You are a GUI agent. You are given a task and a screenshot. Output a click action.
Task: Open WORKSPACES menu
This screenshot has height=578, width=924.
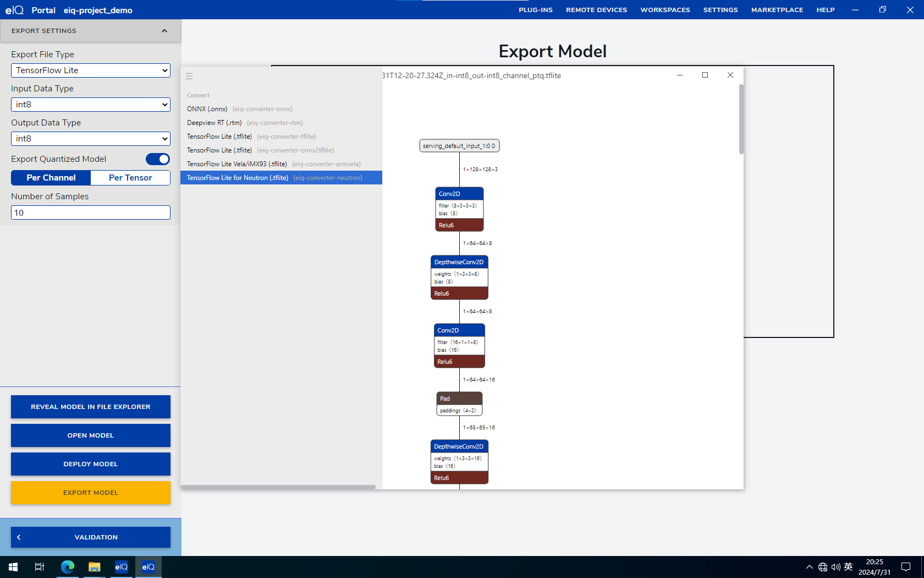click(665, 10)
